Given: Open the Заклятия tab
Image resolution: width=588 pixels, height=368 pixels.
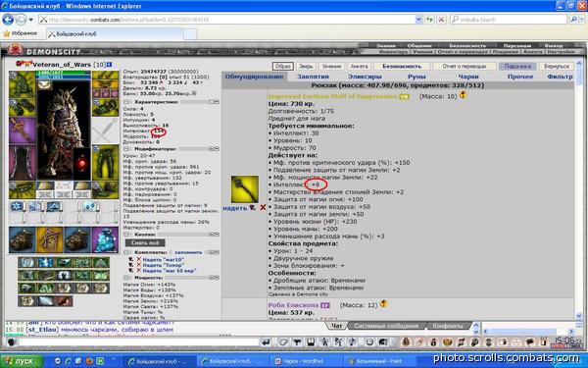Looking at the screenshot, I should coord(314,77).
